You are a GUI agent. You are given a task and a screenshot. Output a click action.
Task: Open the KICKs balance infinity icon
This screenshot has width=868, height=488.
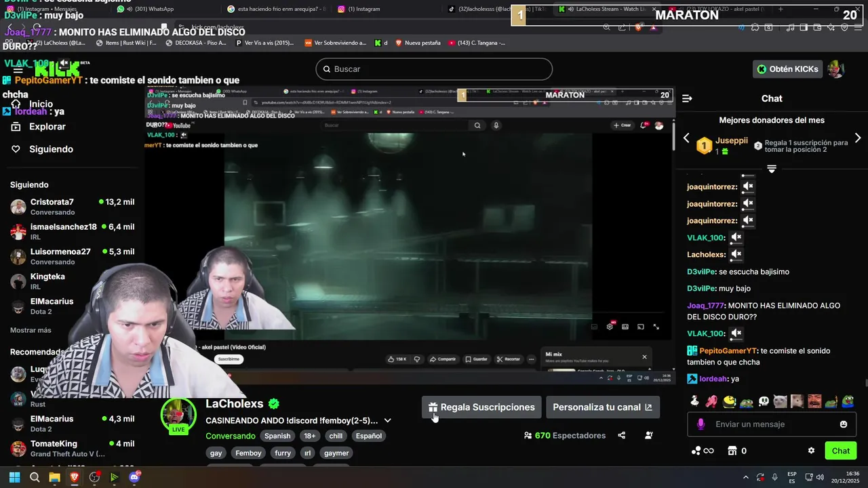pyautogui.click(x=703, y=451)
